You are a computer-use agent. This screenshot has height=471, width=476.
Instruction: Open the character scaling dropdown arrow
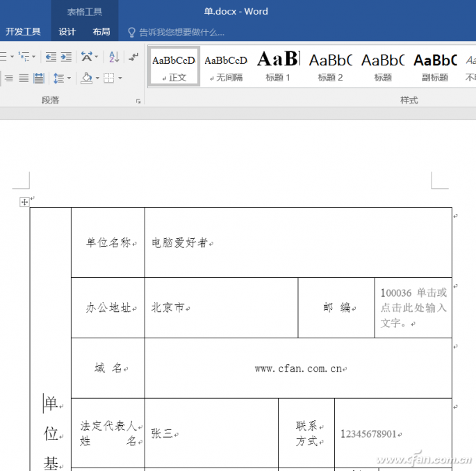pyautogui.click(x=97, y=57)
